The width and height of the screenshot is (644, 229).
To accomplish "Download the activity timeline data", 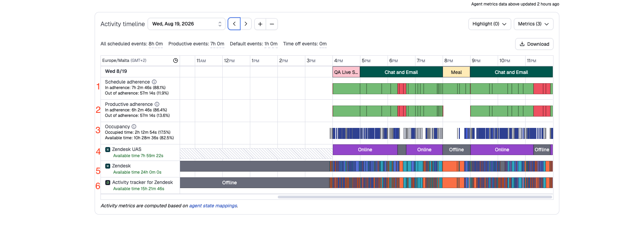I will tap(534, 44).
